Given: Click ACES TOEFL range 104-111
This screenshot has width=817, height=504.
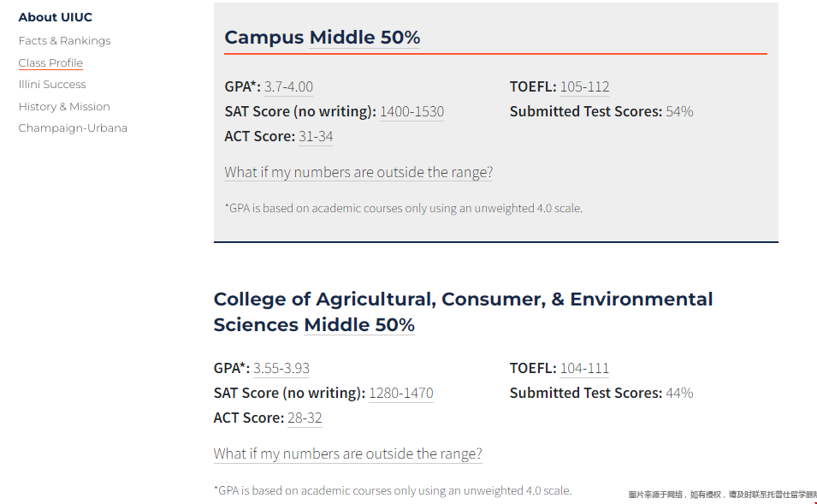Looking at the screenshot, I should pos(584,368).
